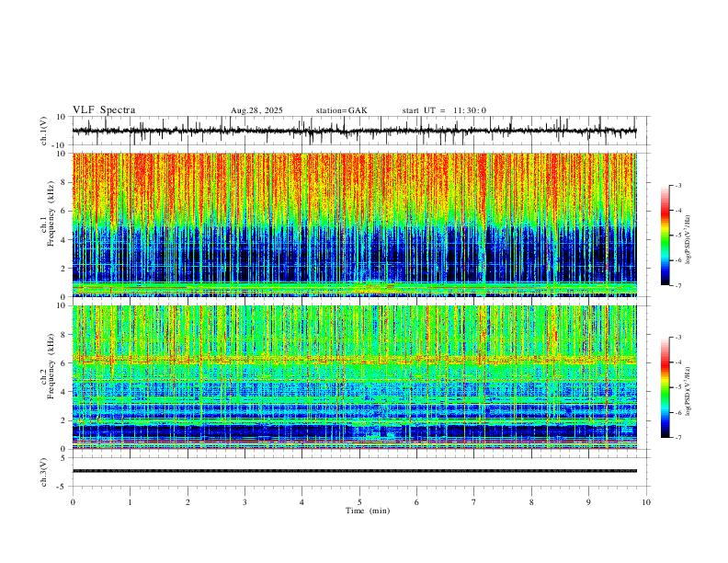Screen dimensions: 728x563
Task: Click the '7' tick on time axis
Action: pyautogui.click(x=474, y=502)
